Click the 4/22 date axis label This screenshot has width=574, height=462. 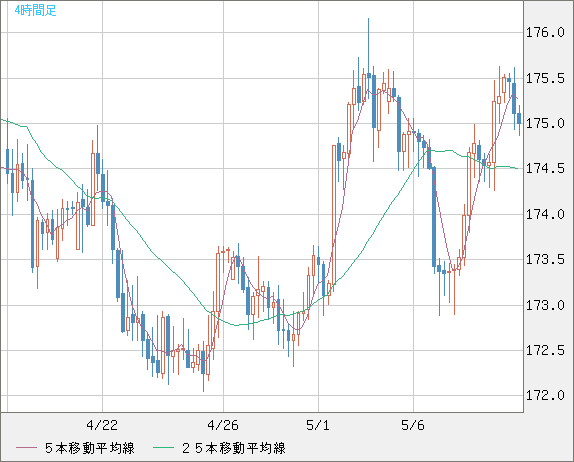(x=102, y=425)
